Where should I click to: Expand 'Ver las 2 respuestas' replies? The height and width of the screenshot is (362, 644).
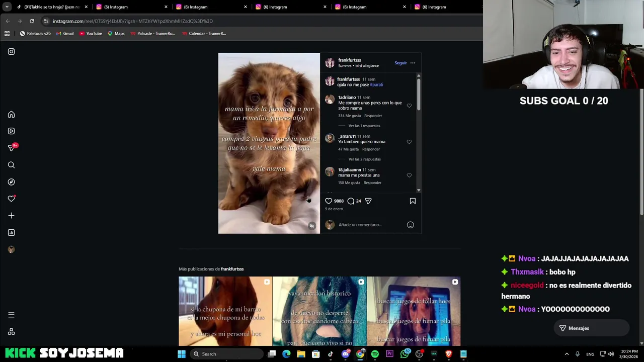coord(364,159)
